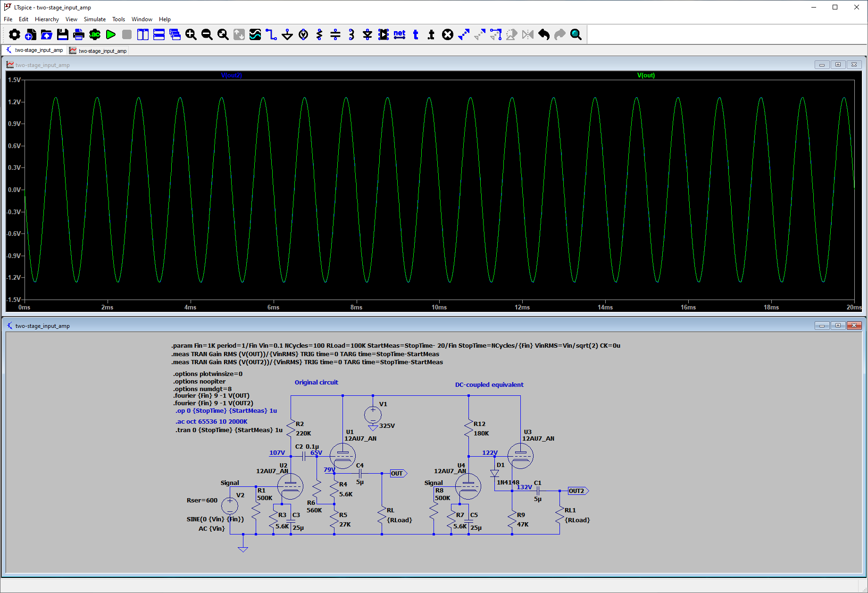The width and height of the screenshot is (868, 593).
Task: Select the V(out2) trace label
Action: coord(231,75)
